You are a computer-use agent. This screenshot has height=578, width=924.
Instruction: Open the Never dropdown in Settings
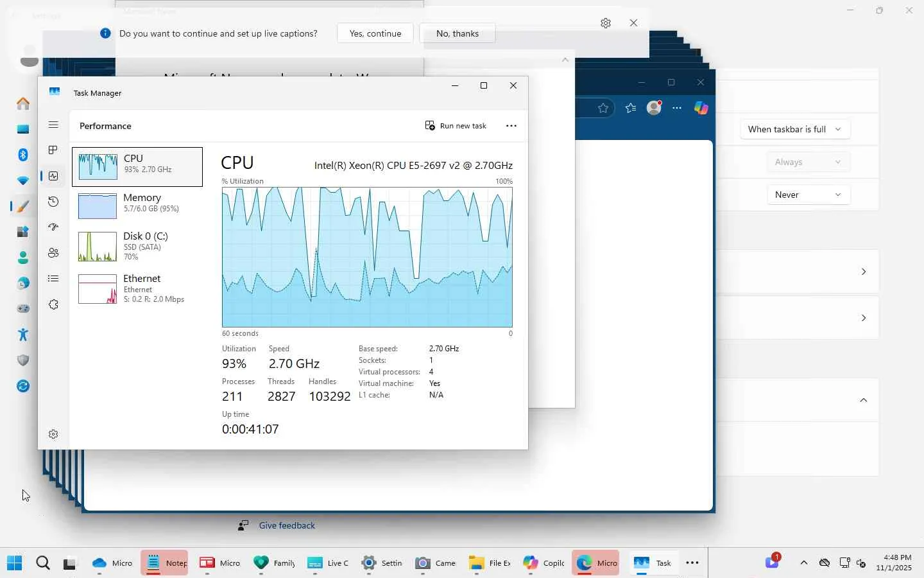tap(809, 195)
